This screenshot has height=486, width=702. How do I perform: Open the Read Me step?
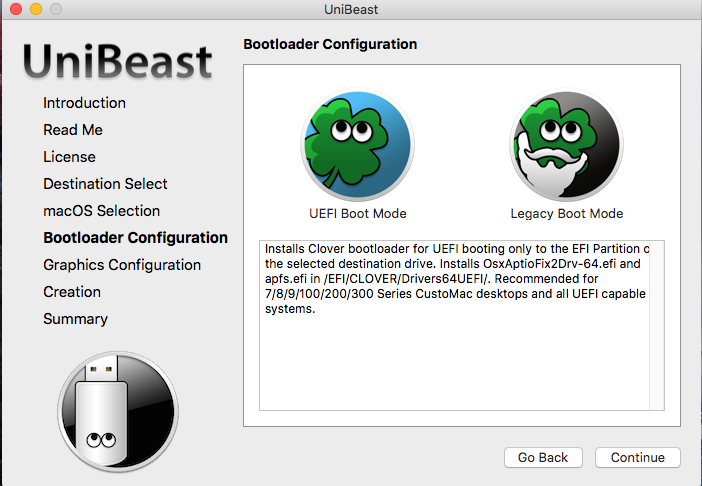click(73, 130)
